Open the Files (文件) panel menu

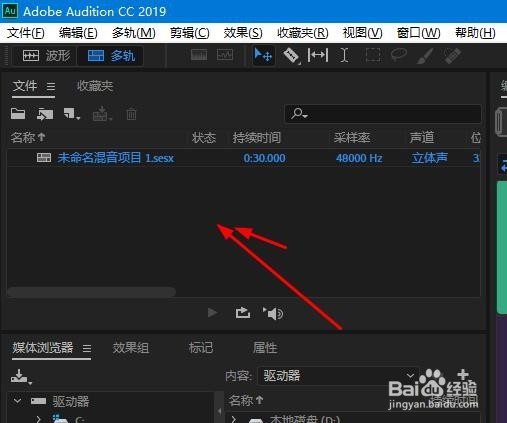pos(51,87)
